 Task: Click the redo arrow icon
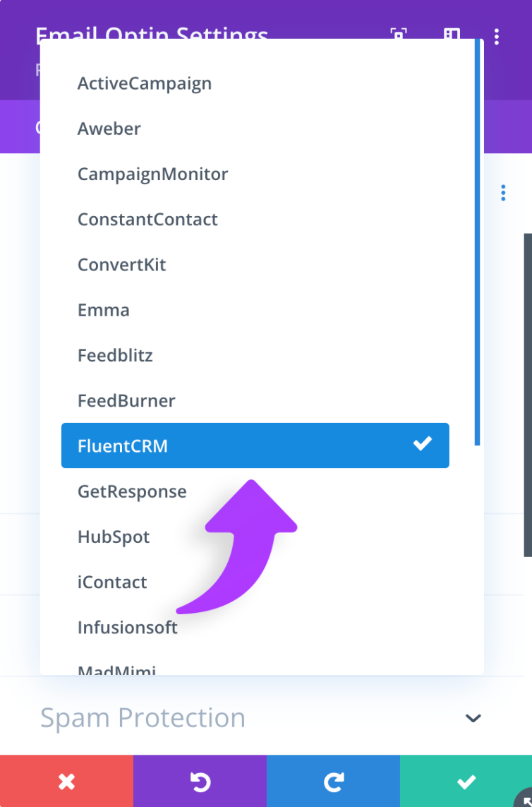pos(332,781)
